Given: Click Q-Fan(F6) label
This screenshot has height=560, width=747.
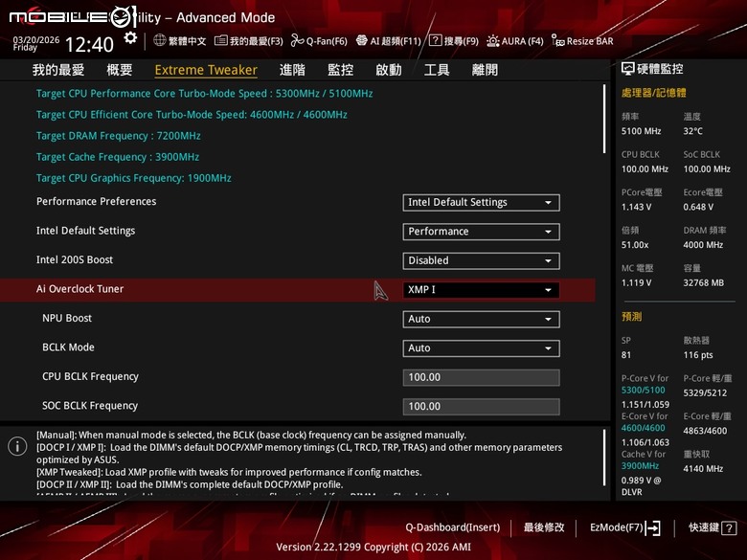Looking at the screenshot, I should pos(327,41).
